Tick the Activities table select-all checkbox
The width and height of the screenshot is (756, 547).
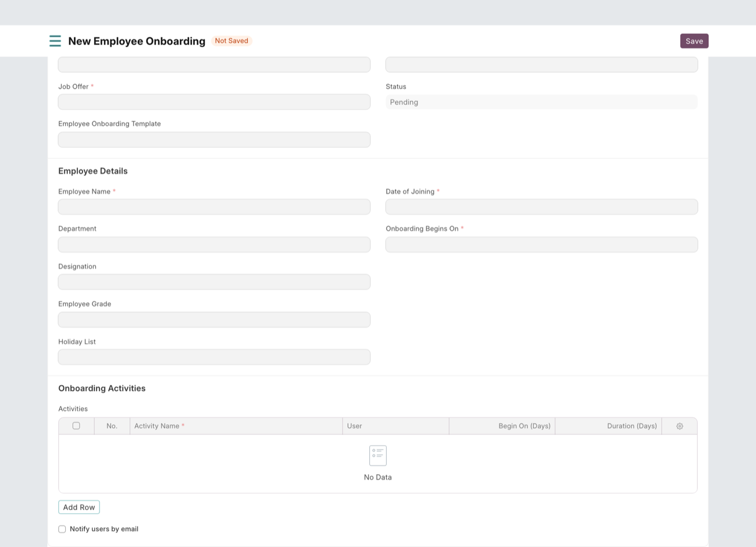tap(76, 425)
